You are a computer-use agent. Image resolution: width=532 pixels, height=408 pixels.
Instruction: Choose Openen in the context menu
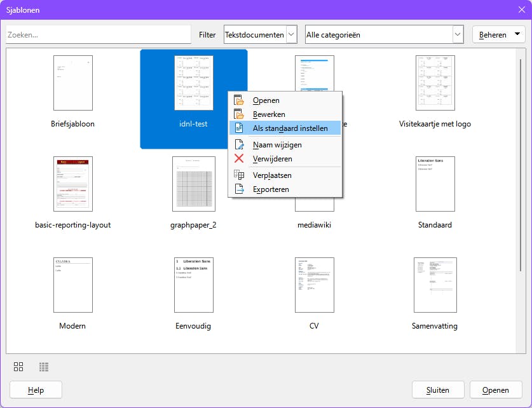[266, 100]
